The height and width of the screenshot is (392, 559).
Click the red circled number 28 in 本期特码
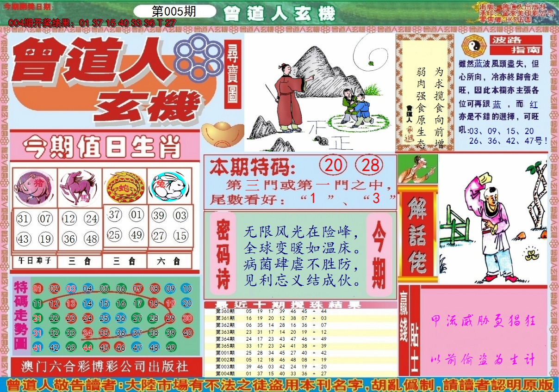click(x=370, y=165)
